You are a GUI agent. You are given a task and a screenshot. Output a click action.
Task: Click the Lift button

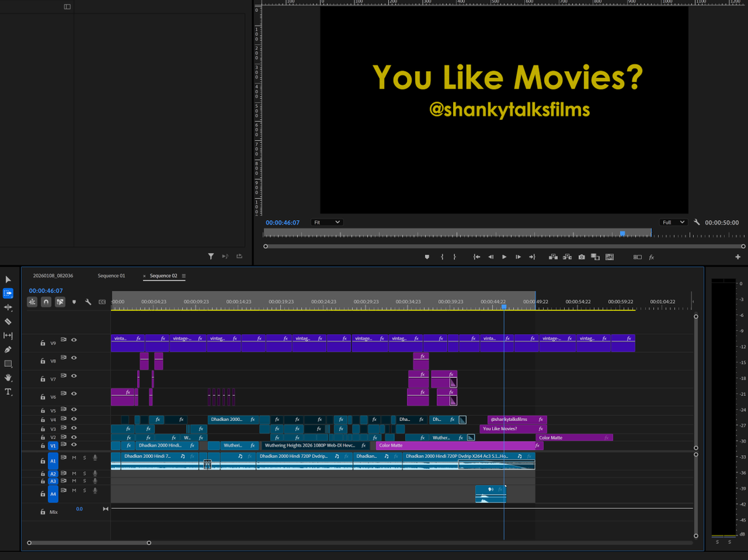pos(553,257)
